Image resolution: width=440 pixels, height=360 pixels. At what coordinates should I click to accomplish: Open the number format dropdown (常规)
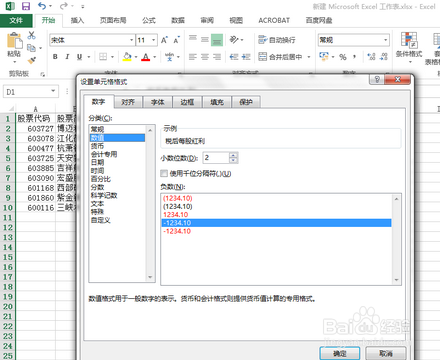pos(385,40)
